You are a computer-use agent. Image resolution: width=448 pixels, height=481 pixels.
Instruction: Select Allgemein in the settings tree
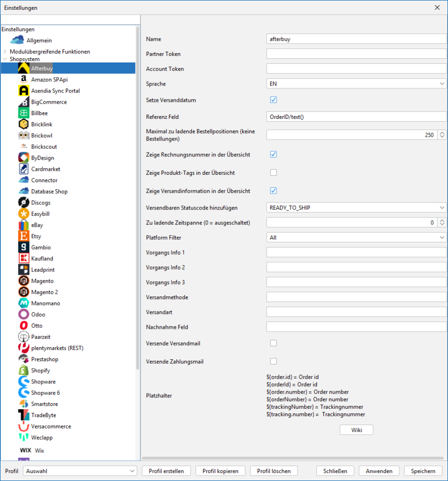(39, 40)
